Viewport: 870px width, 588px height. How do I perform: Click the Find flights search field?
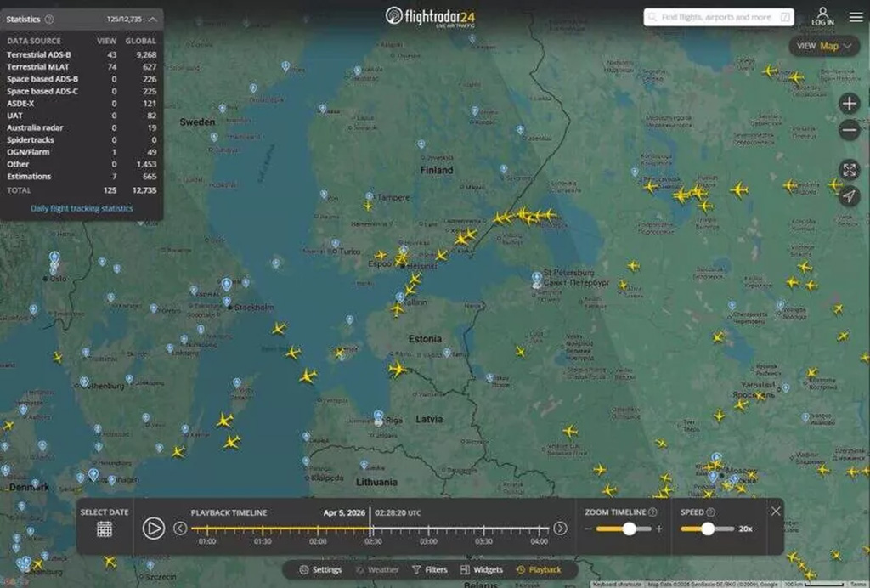click(x=718, y=17)
